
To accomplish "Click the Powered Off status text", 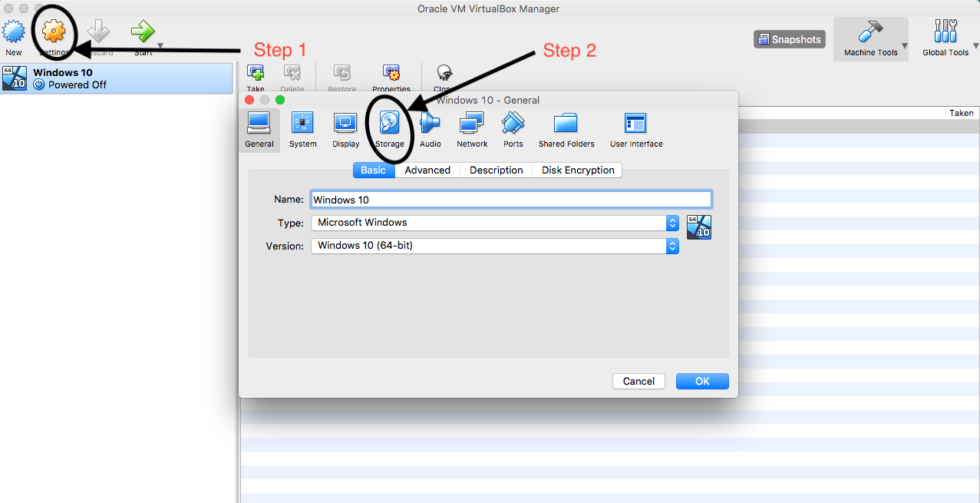I will 78,84.
